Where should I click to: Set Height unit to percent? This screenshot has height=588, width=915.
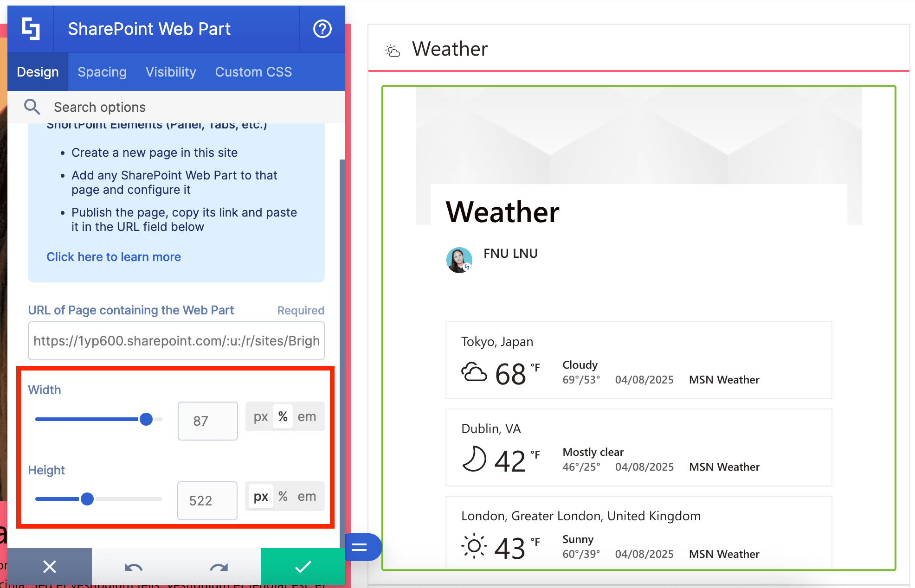(x=283, y=496)
